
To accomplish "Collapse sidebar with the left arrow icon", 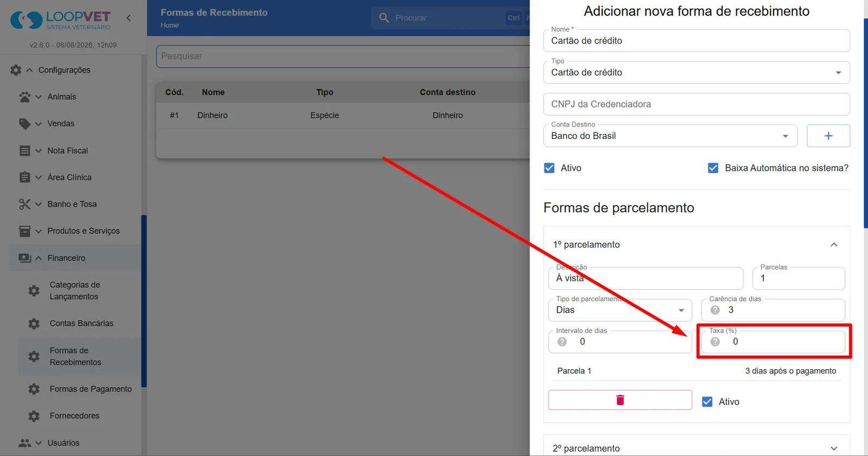I will coord(129,18).
